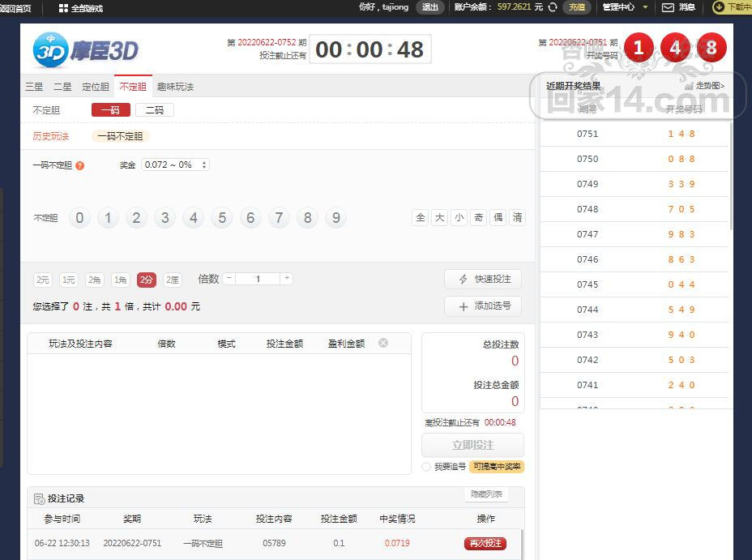Increase 倍数 with the plus stepper
This screenshot has height=560, width=752.
click(286, 279)
